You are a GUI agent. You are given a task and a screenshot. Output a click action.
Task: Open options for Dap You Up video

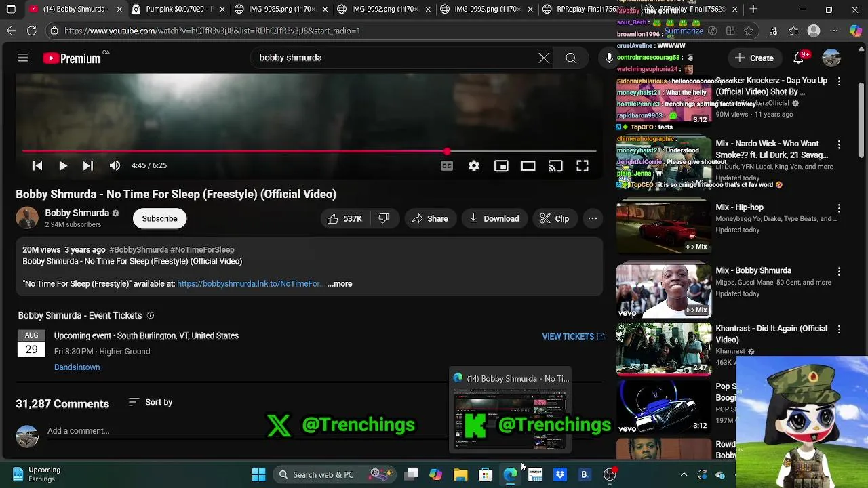point(839,81)
